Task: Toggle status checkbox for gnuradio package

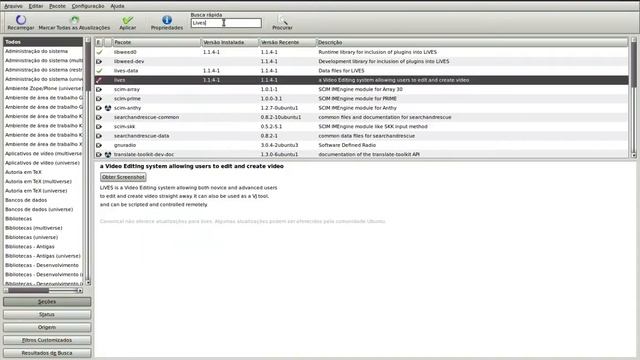Action: pos(99,145)
